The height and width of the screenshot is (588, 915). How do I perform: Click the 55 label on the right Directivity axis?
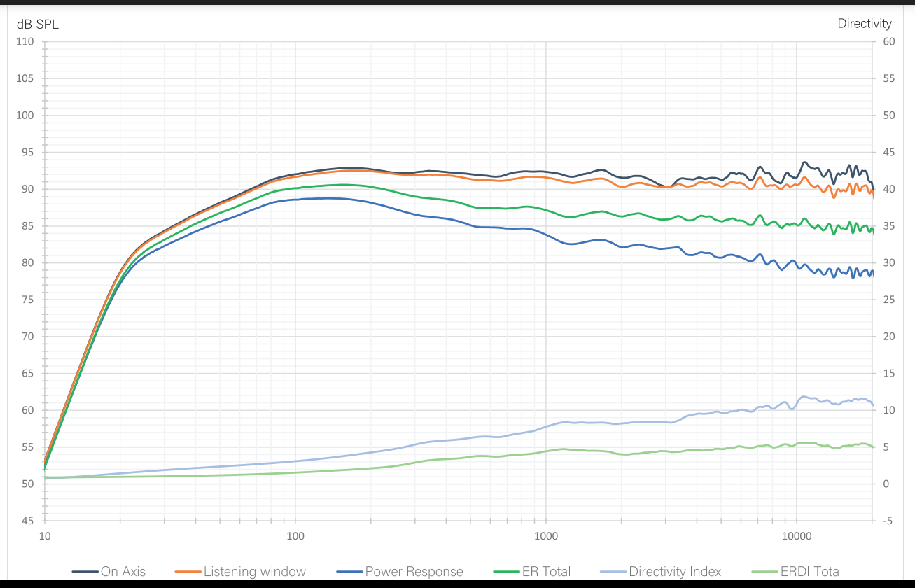[x=888, y=78]
